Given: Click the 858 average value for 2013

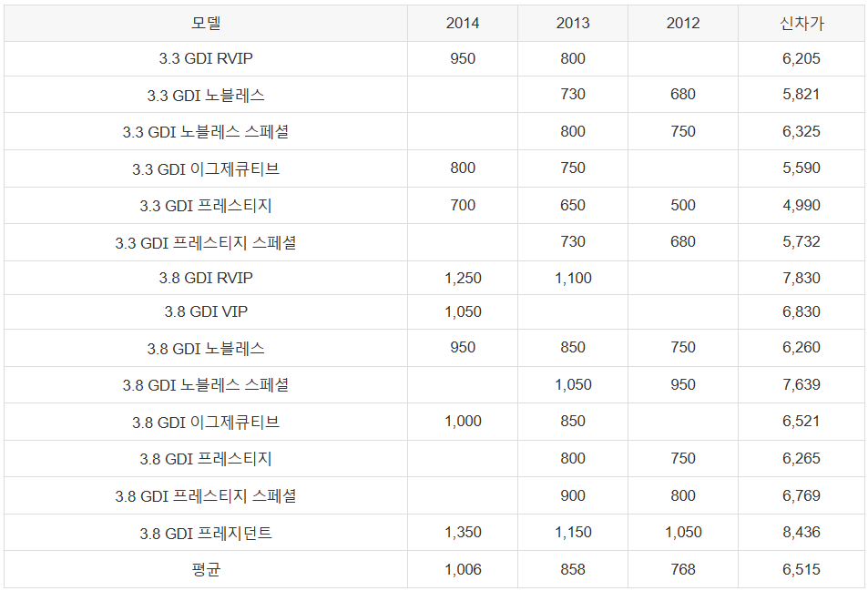Looking at the screenshot, I should coord(572,569).
